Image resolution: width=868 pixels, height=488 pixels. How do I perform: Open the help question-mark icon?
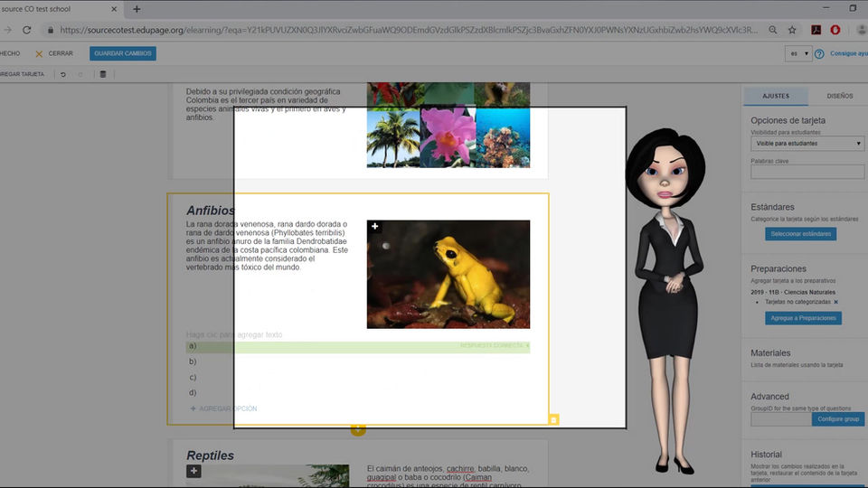[x=819, y=53]
